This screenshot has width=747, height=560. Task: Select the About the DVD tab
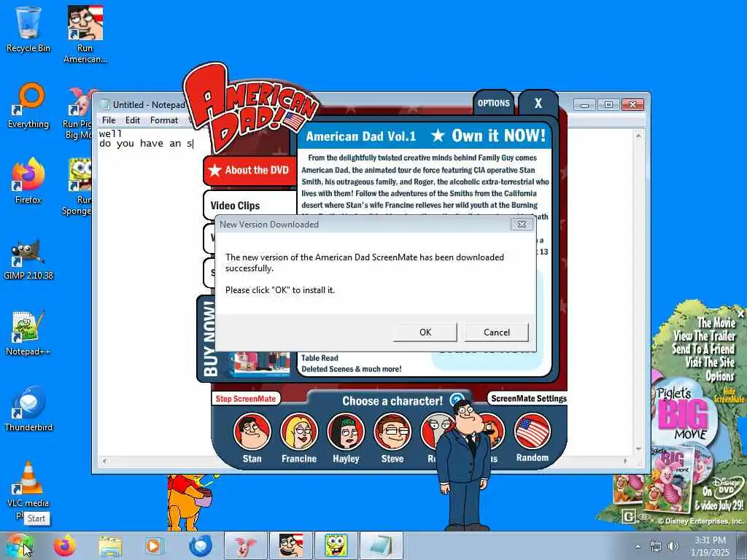pyautogui.click(x=249, y=171)
